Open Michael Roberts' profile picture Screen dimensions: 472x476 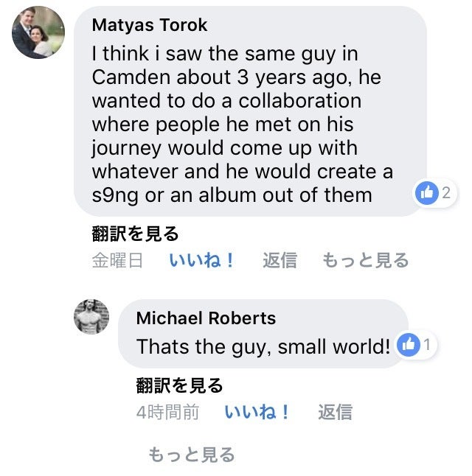(x=91, y=318)
